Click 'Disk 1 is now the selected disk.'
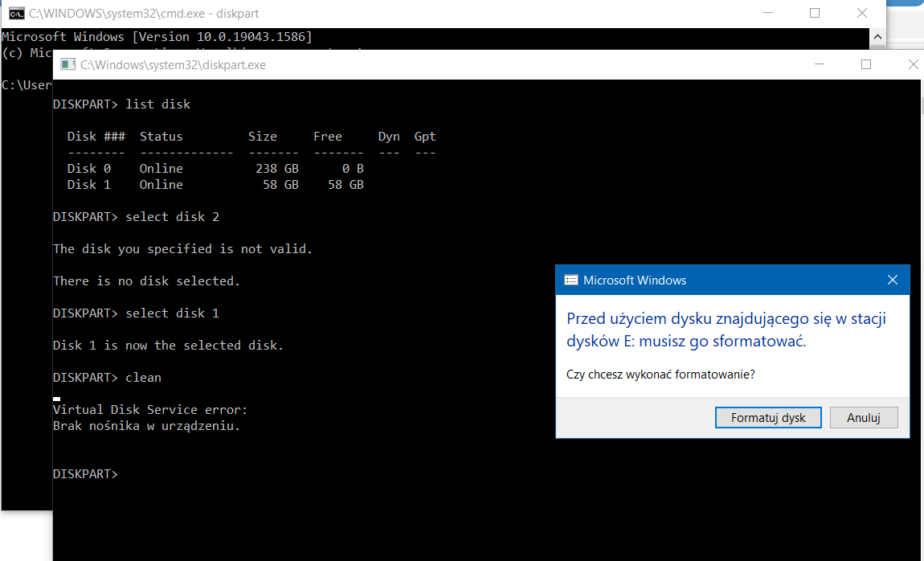The height and width of the screenshot is (561, 924). [x=169, y=346]
